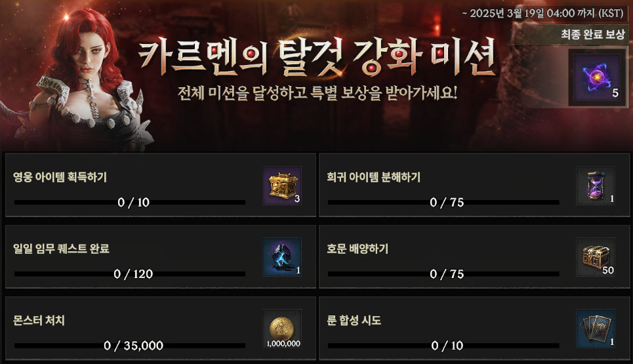Click the 영웅 아이템 획득하기 progress bar
Viewport: 633px width, 364px height.
130,202
